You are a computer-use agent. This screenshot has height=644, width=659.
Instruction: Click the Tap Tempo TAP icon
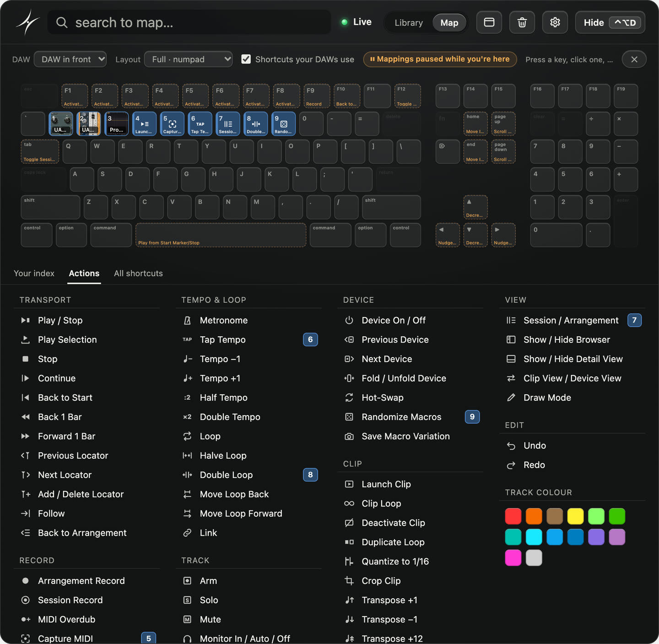pos(187,340)
